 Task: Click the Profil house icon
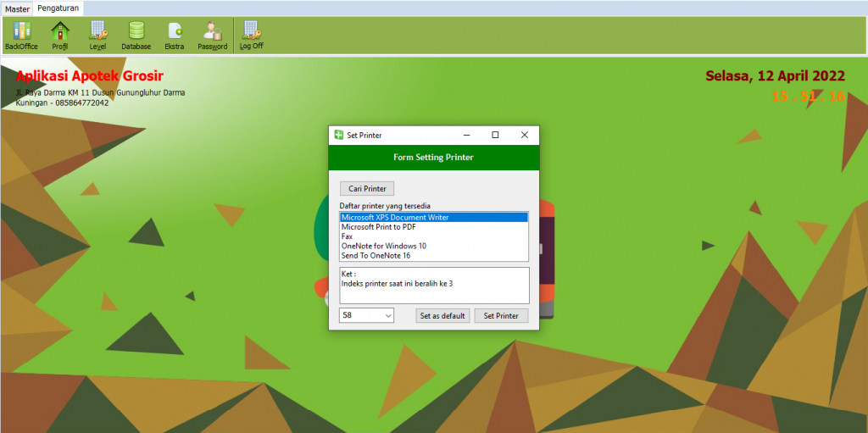(x=60, y=35)
